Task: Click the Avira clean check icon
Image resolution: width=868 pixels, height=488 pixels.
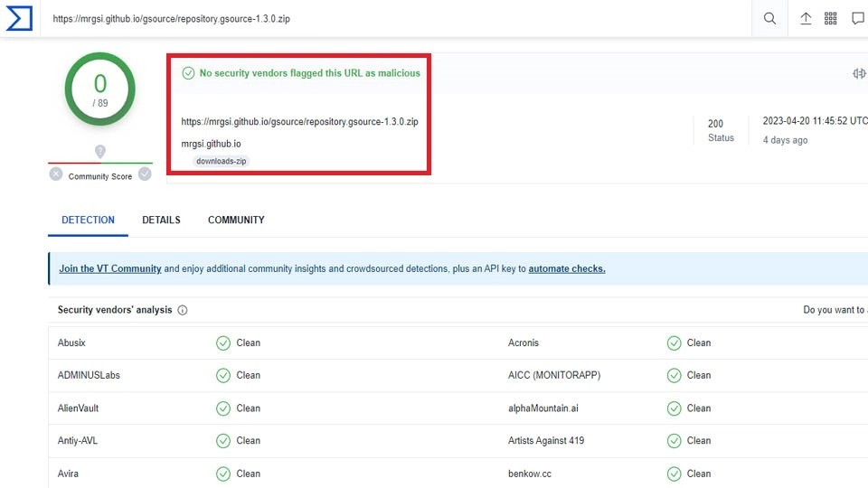Action: pyautogui.click(x=223, y=474)
